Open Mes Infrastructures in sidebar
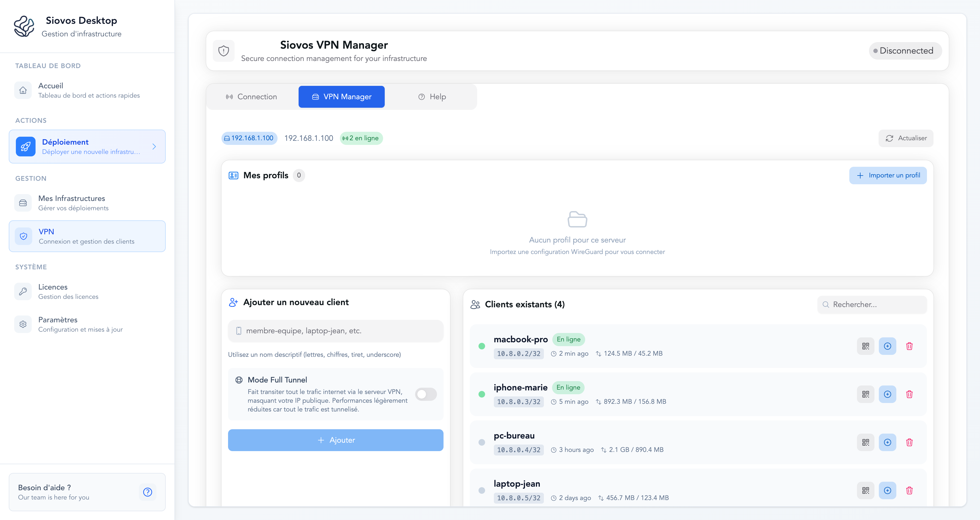The image size is (980, 520). [x=87, y=203]
